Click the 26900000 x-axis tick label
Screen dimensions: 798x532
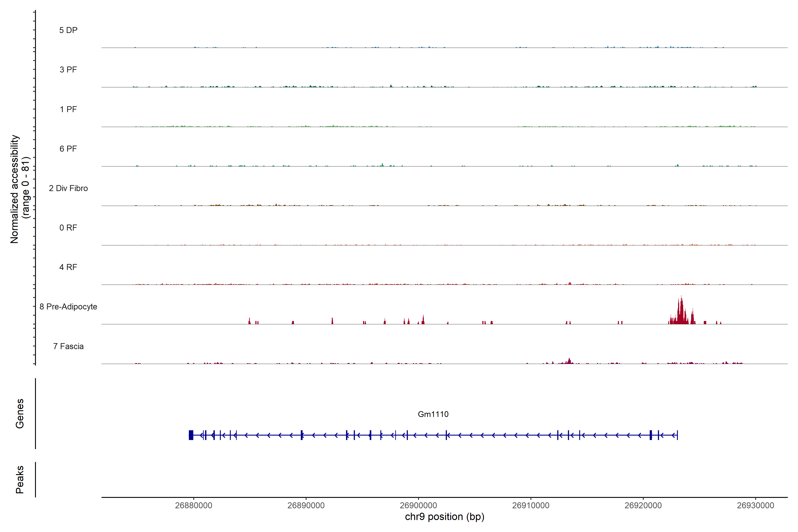click(418, 505)
